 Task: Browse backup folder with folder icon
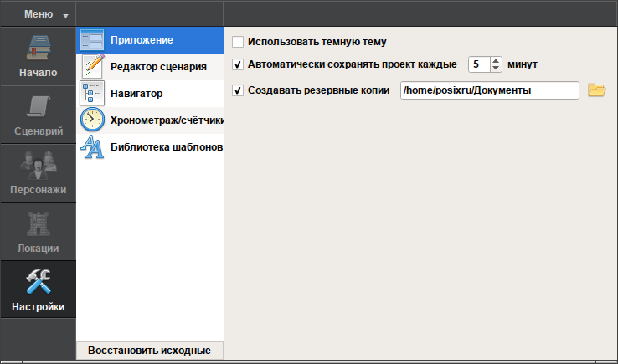click(597, 90)
